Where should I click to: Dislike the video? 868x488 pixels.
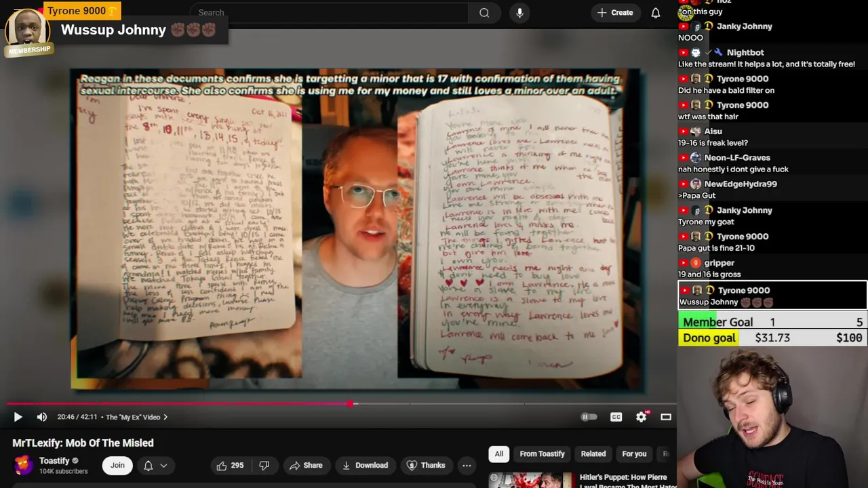264,465
